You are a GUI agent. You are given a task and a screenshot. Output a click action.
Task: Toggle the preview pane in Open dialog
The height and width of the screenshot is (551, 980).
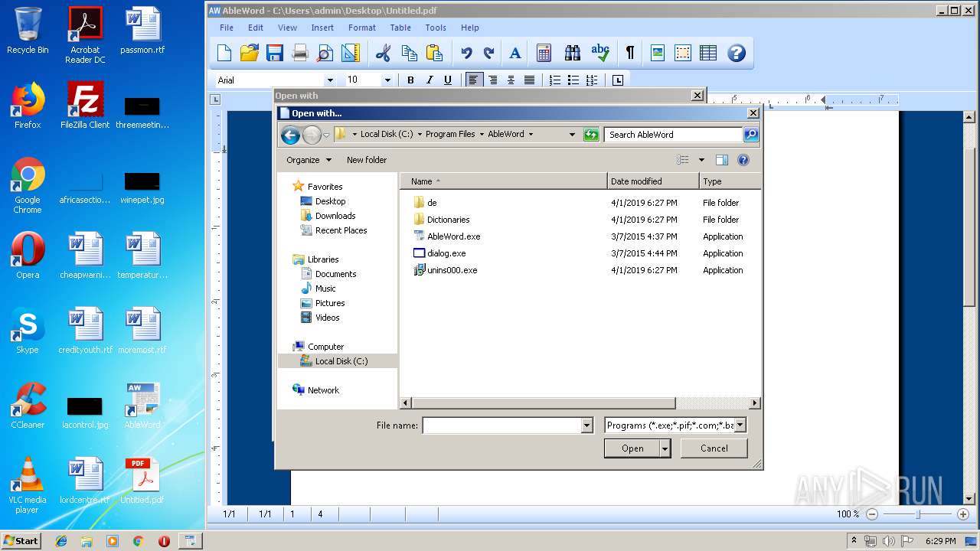tap(721, 160)
